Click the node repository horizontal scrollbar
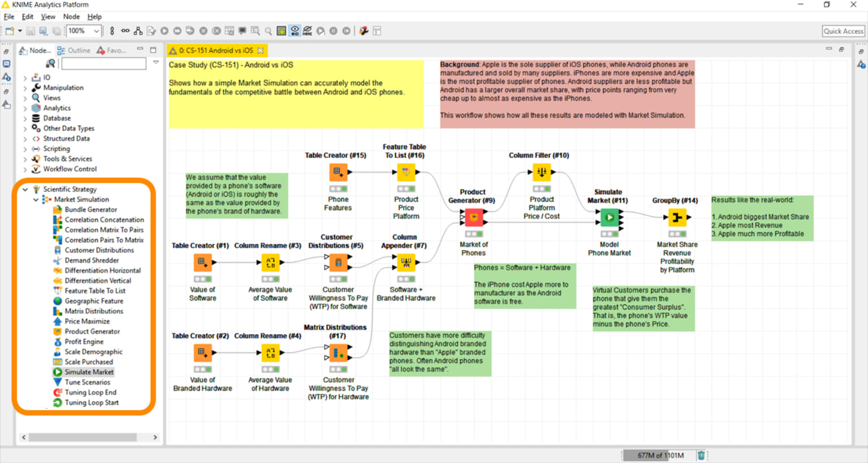868x463 pixels. pyautogui.click(x=83, y=437)
